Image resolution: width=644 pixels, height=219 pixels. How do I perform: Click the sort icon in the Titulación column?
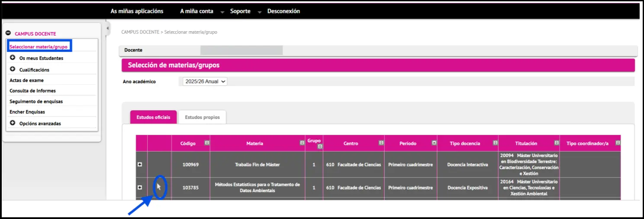coord(556,143)
